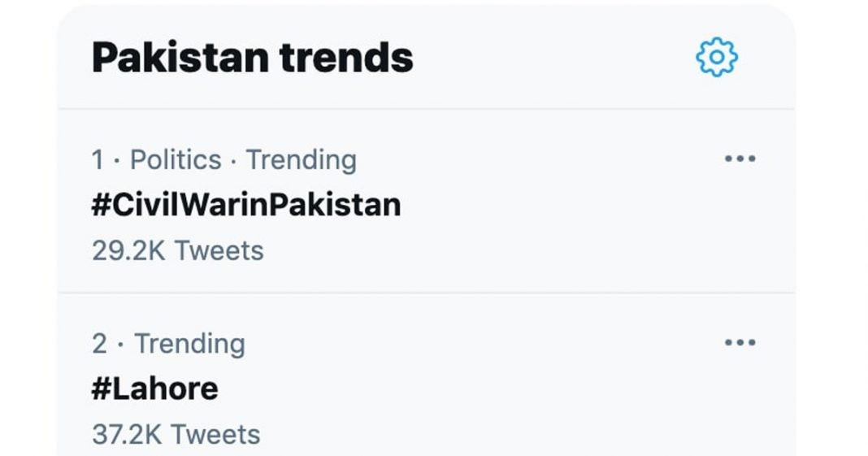Image resolution: width=868 pixels, height=456 pixels.
Task: Click the word "trends" in panel title
Action: click(x=346, y=58)
